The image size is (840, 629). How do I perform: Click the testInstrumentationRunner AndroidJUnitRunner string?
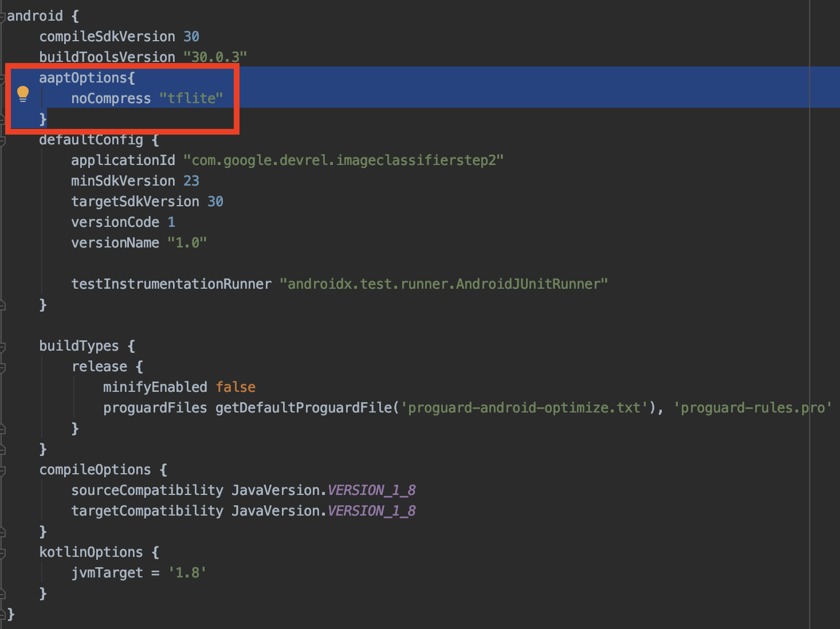pos(443,284)
